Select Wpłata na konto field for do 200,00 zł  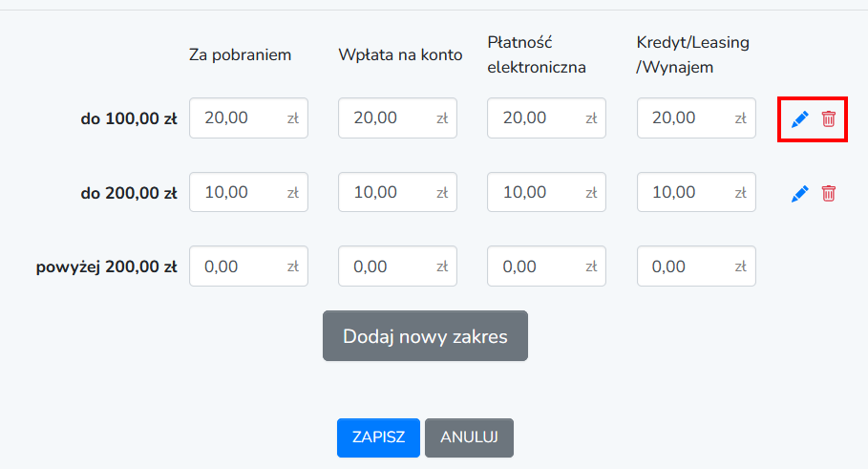pyautogui.click(x=397, y=192)
